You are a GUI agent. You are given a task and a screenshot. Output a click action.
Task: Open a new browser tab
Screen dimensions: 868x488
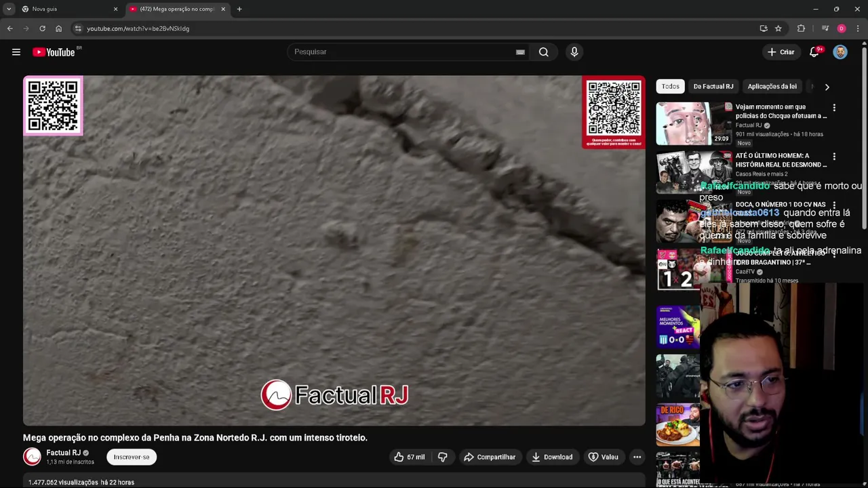point(239,9)
